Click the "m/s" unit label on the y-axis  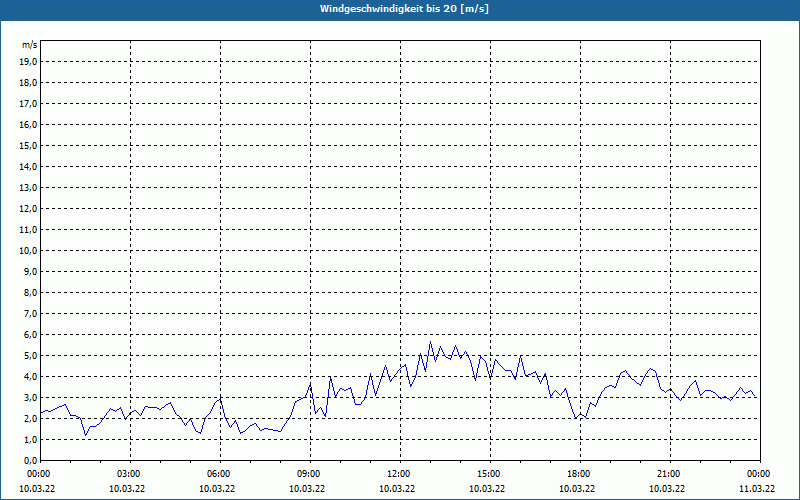tap(30, 45)
